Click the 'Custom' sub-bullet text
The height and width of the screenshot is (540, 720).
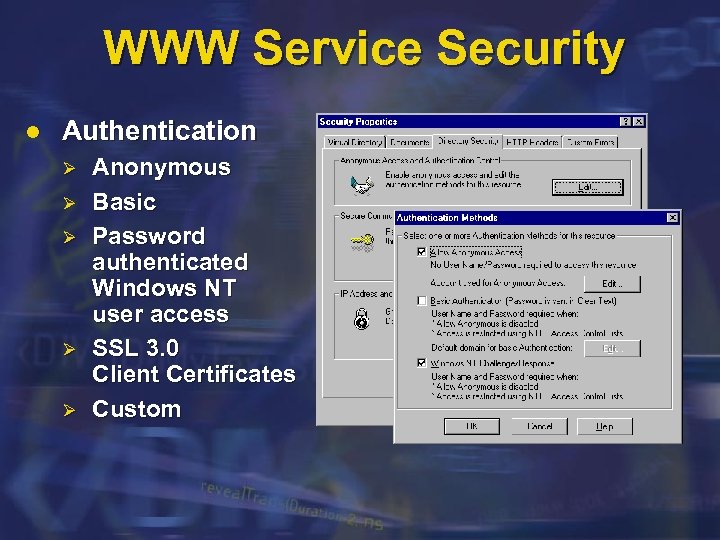pos(136,409)
